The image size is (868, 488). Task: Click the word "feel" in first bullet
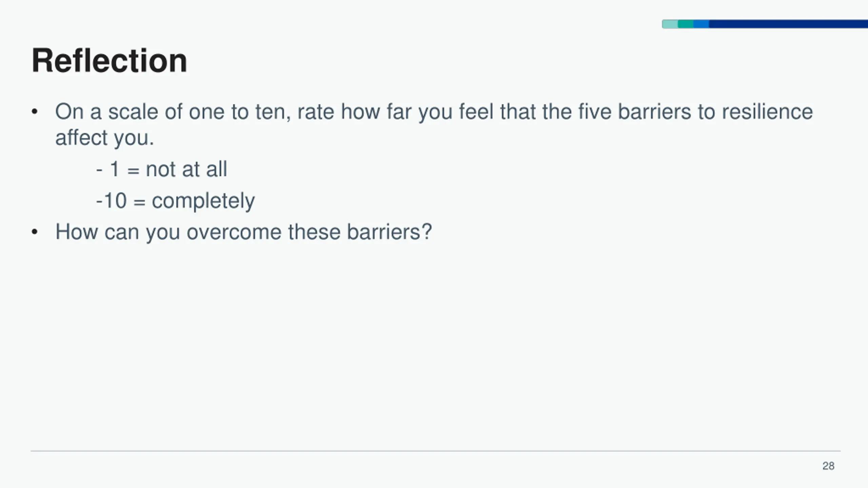point(476,112)
